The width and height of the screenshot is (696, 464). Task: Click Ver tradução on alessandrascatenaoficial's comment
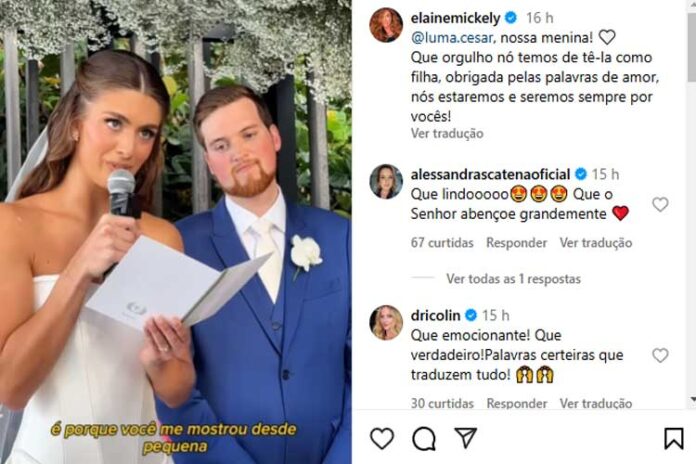pyautogui.click(x=596, y=243)
